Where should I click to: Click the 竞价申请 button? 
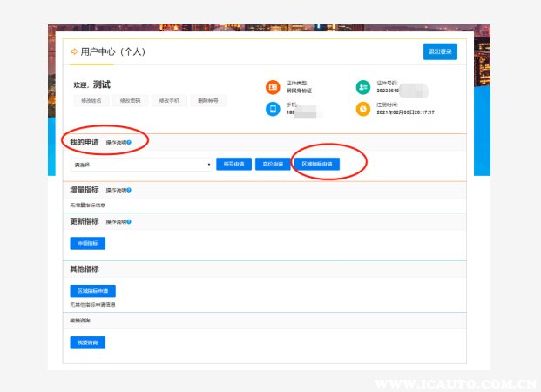pyautogui.click(x=273, y=164)
